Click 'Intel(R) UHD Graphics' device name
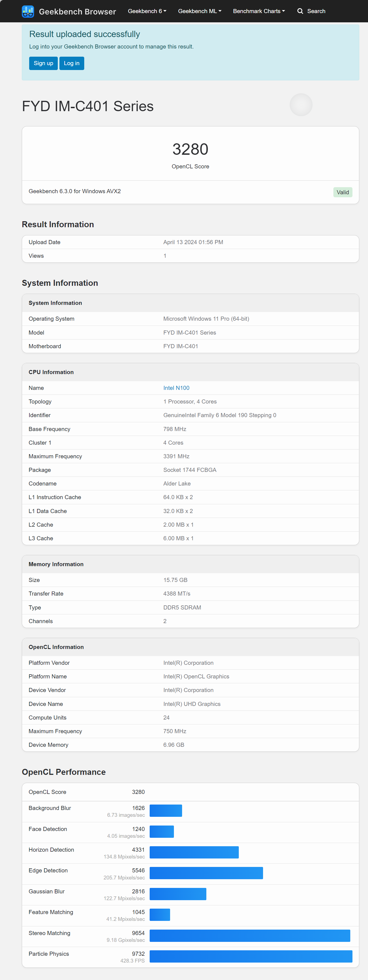The height and width of the screenshot is (980, 368). 192,704
